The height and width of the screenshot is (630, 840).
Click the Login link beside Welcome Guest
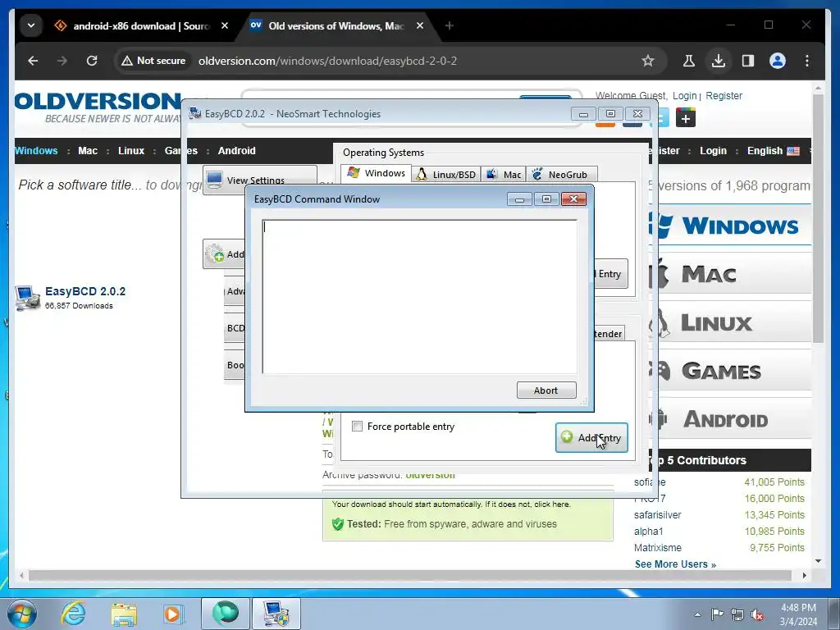(685, 95)
